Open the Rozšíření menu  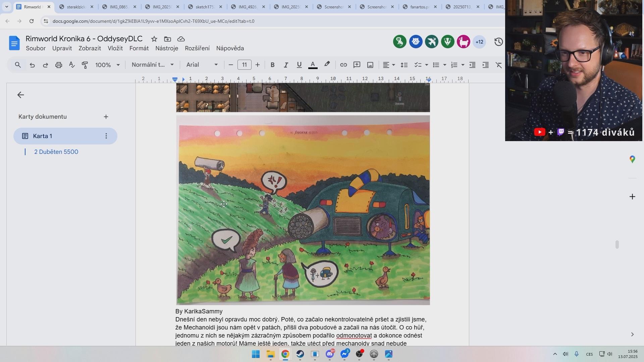tap(197, 48)
